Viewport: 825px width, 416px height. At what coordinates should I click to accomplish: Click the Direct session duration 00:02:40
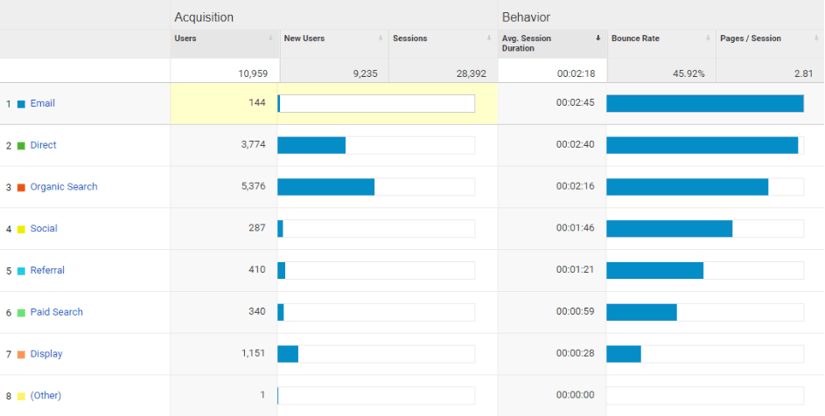(x=576, y=145)
